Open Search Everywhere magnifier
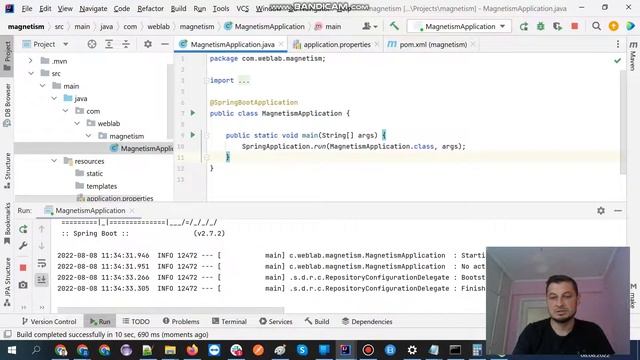This screenshot has height=360, width=640. (x=596, y=27)
